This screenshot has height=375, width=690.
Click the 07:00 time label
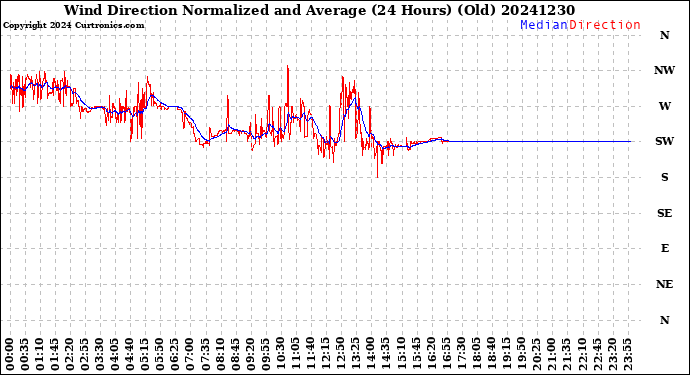coord(191,354)
